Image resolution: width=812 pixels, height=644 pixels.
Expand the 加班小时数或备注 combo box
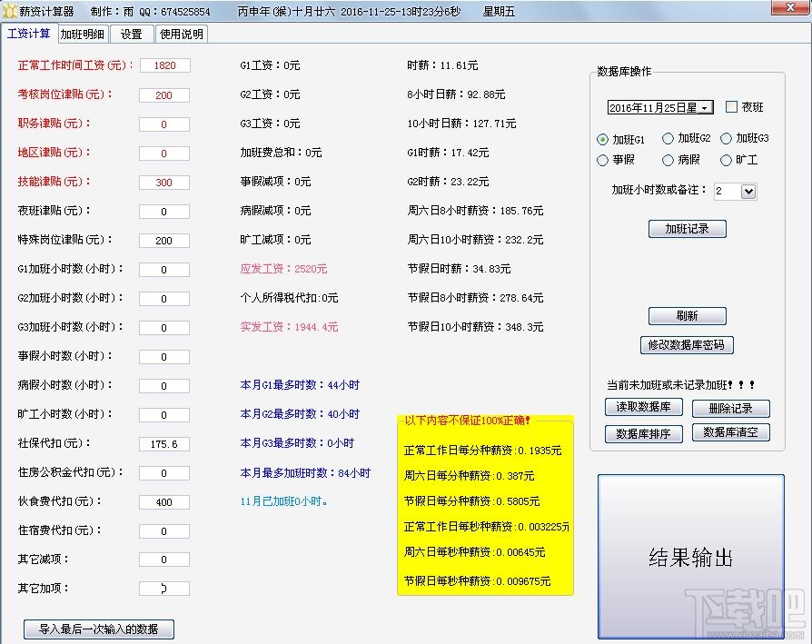click(748, 192)
